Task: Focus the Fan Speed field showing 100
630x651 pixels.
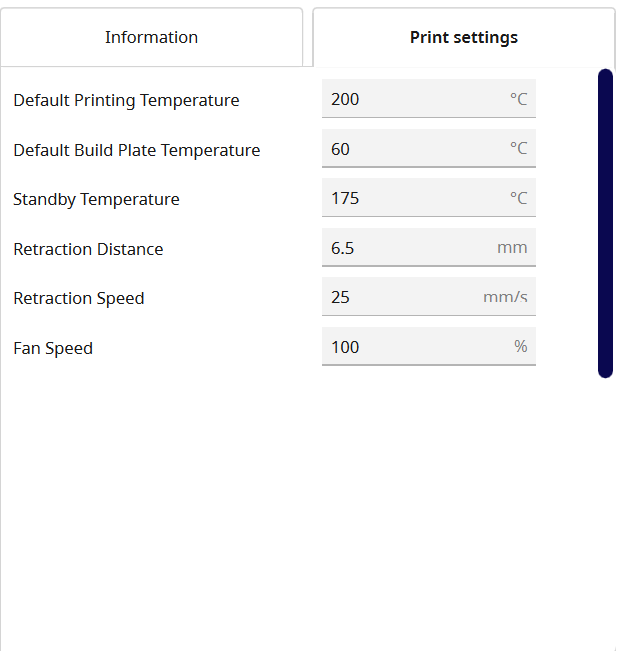Action: (429, 346)
